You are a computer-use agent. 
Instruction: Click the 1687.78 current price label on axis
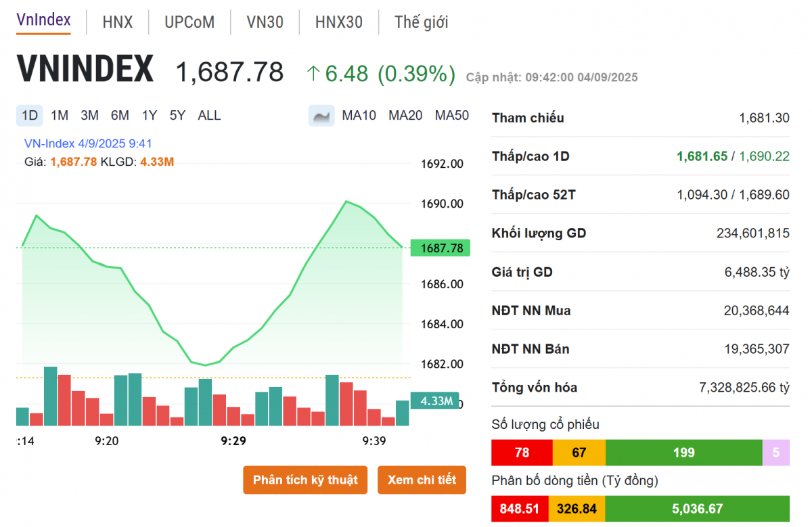441,248
